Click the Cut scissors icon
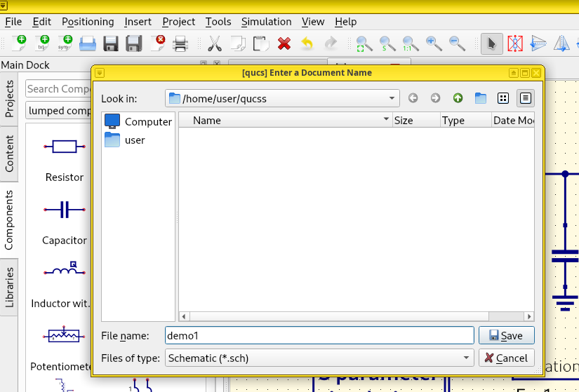579x392 pixels. click(x=215, y=44)
